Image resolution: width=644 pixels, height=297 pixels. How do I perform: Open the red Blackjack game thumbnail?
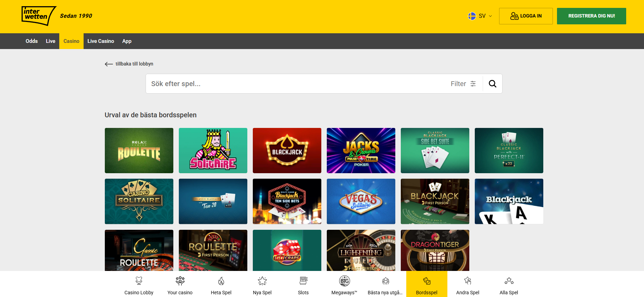tap(287, 151)
